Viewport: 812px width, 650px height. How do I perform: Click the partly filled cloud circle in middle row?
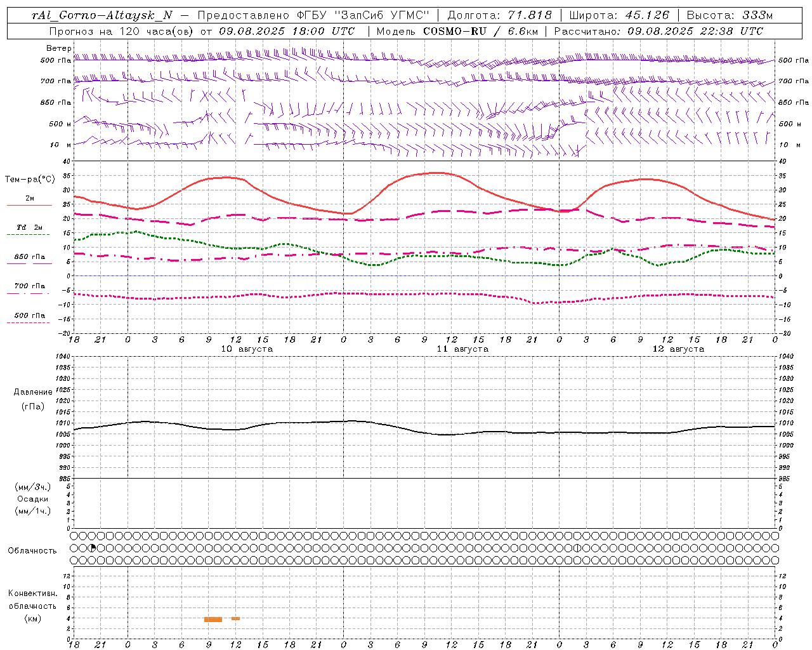[92, 548]
